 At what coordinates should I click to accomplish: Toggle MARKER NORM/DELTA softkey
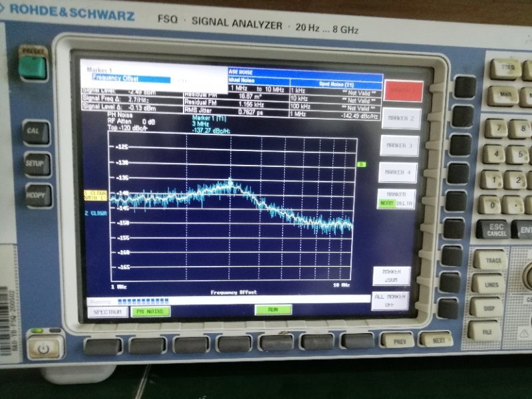[396, 199]
